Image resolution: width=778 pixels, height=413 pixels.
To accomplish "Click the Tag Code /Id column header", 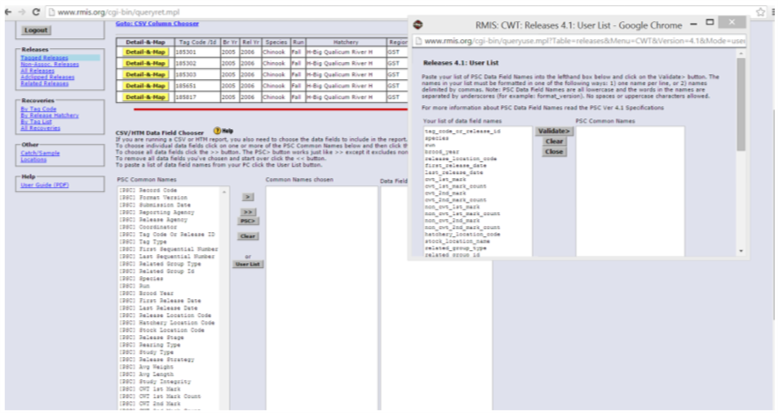I will pos(197,42).
